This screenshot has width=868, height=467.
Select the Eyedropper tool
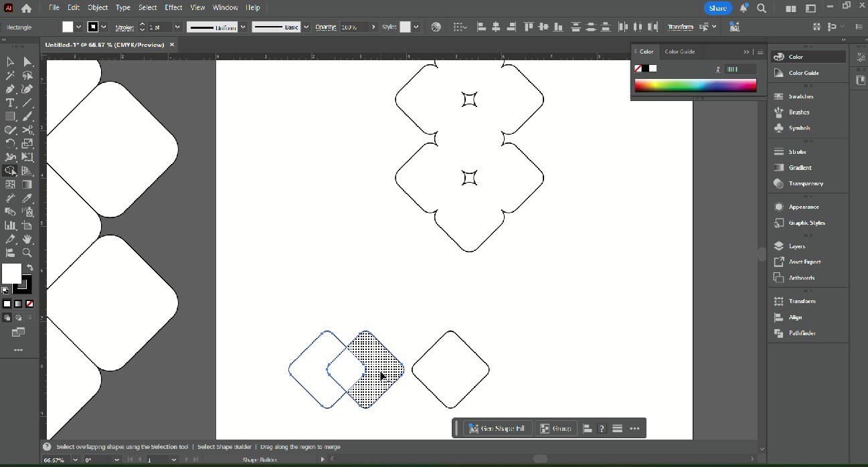[x=27, y=198]
